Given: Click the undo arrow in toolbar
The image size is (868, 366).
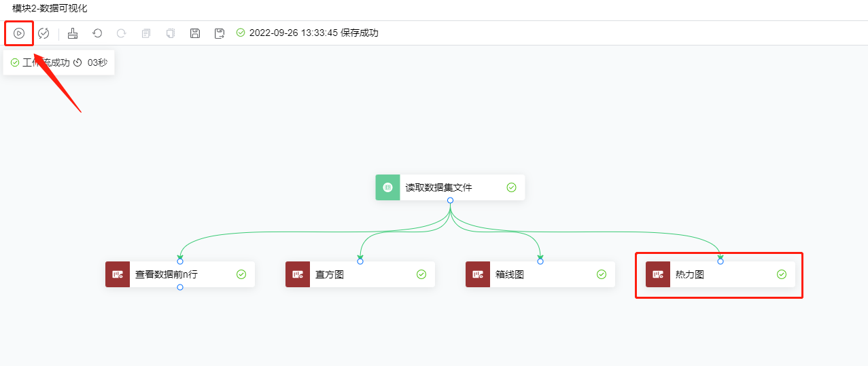Looking at the screenshot, I should [97, 33].
